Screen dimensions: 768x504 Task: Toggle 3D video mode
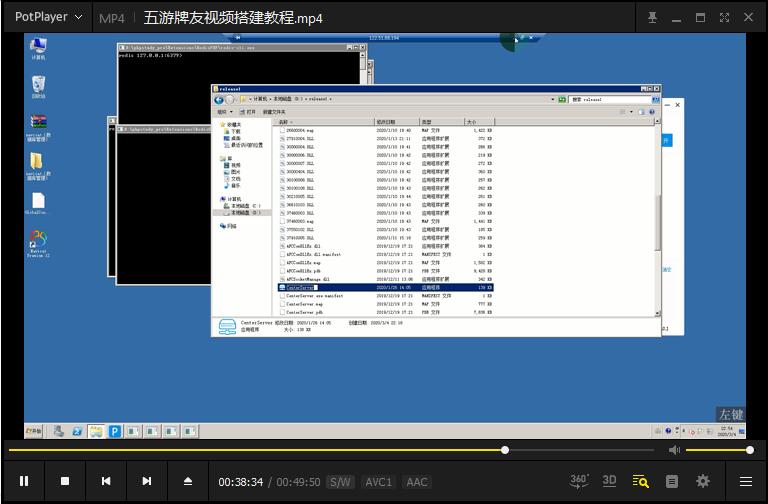(609, 480)
